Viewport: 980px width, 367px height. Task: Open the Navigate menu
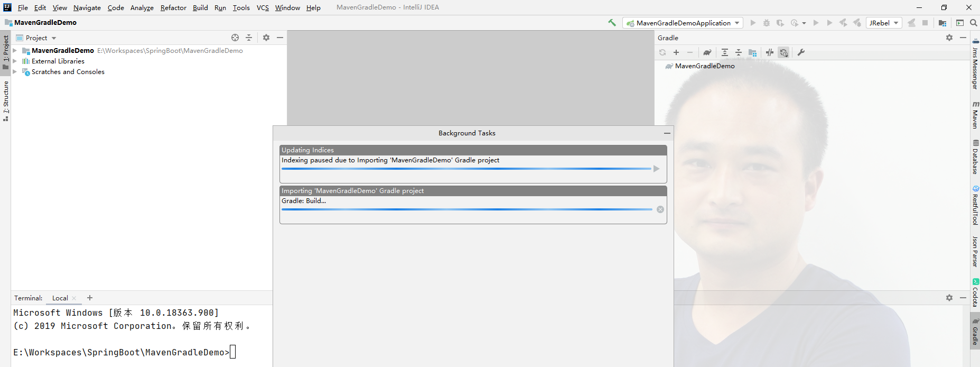tap(87, 7)
